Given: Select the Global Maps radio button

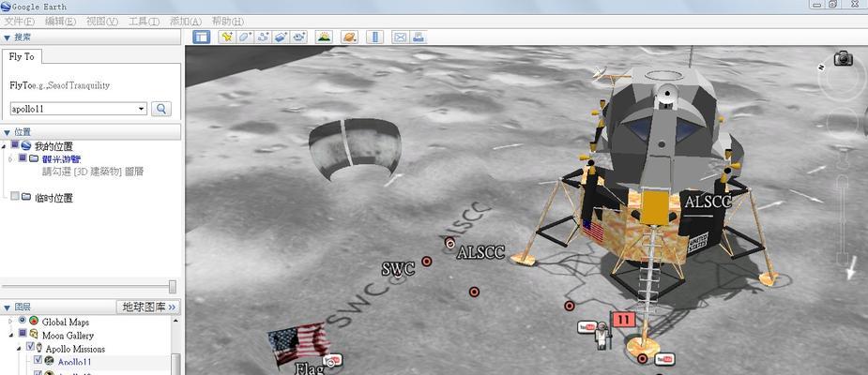Looking at the screenshot, I should [x=23, y=321].
